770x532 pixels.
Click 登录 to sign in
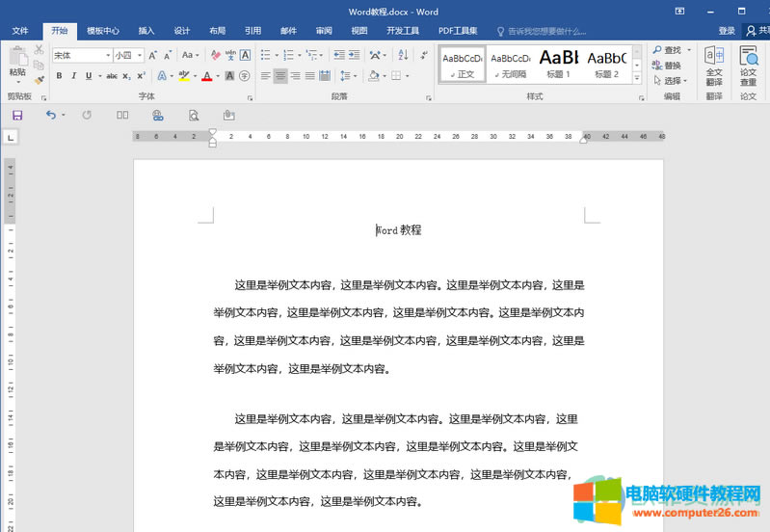coord(726,31)
